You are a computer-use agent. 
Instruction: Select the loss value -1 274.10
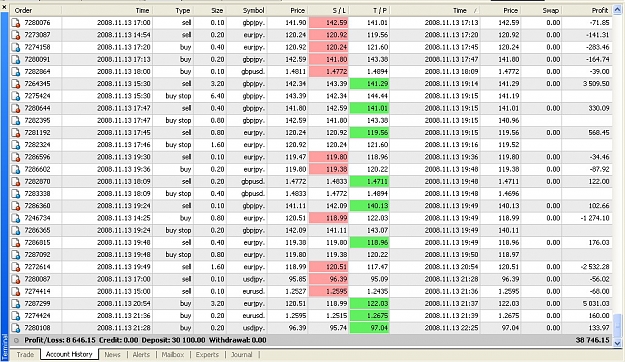coord(595,218)
